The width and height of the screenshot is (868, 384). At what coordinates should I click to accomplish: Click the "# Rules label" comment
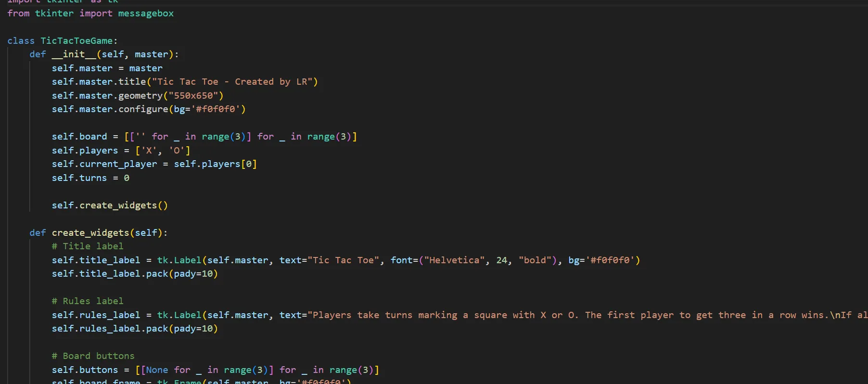pos(88,301)
